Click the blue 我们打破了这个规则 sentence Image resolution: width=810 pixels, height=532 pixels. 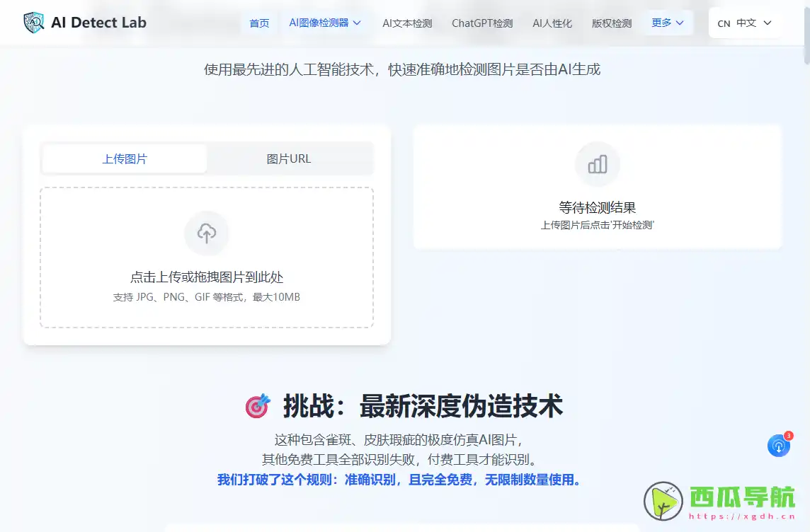pos(399,480)
